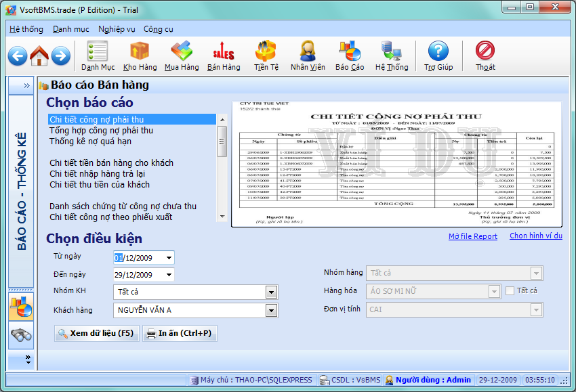Open the Đến ngày date dropdown
This screenshot has width=576, height=392.
[x=169, y=275]
